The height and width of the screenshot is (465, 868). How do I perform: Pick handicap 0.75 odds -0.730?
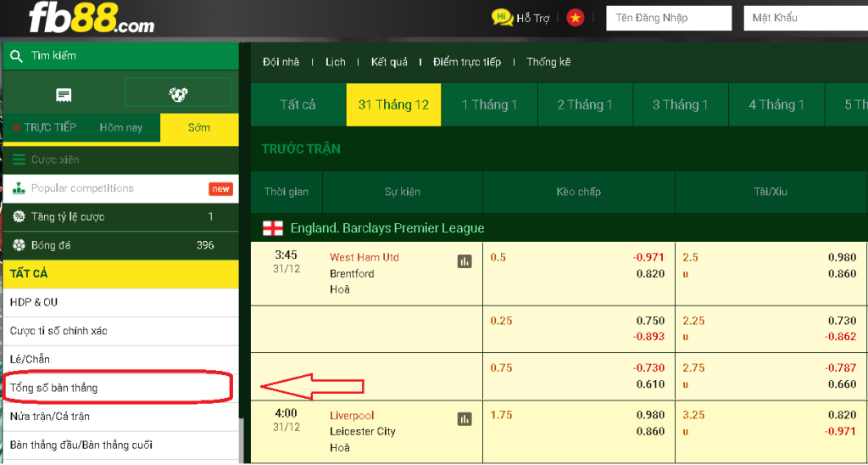point(648,368)
